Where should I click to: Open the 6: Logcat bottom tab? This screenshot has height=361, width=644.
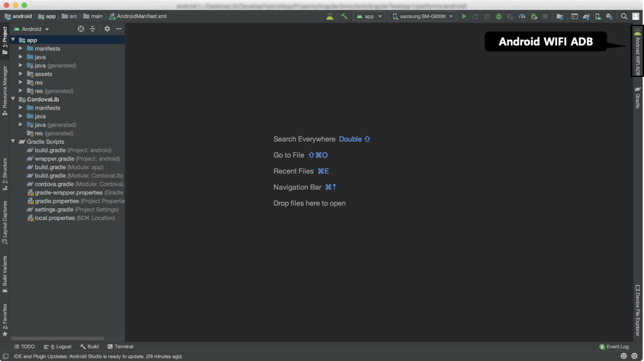(58, 347)
